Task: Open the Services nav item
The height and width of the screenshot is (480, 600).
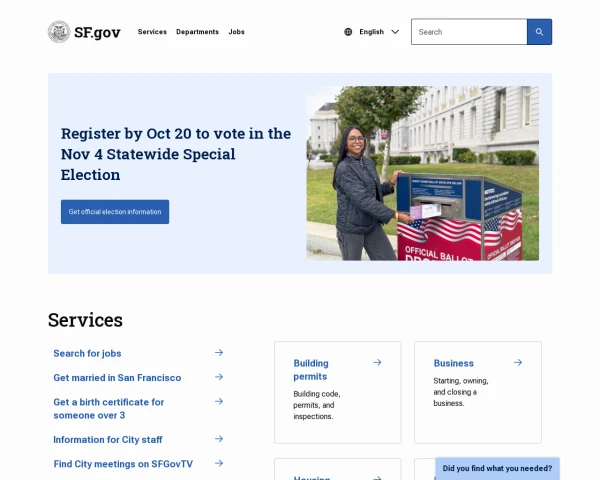Action: [152, 32]
